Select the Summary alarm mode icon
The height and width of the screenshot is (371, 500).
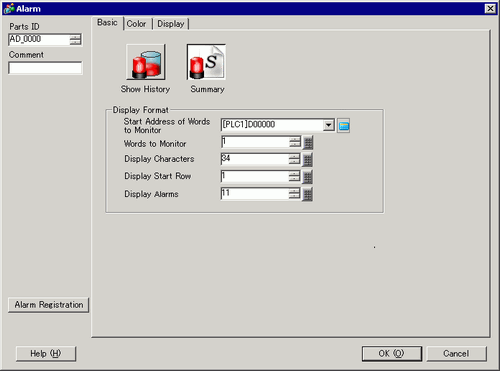206,62
